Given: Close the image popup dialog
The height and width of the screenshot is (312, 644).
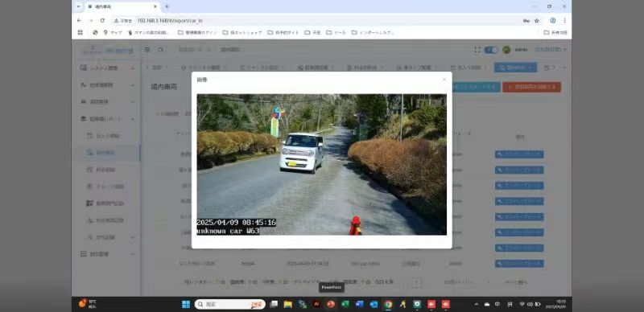Looking at the screenshot, I should click(444, 80).
